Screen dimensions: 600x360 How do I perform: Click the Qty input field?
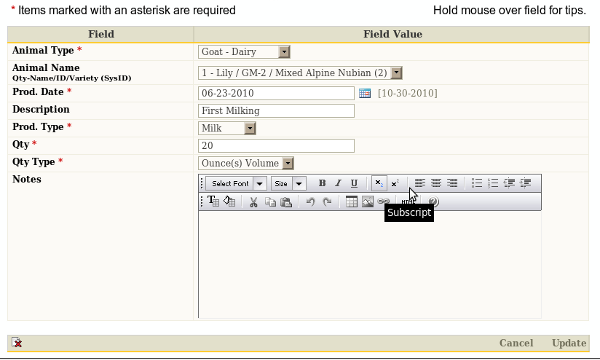point(276,146)
